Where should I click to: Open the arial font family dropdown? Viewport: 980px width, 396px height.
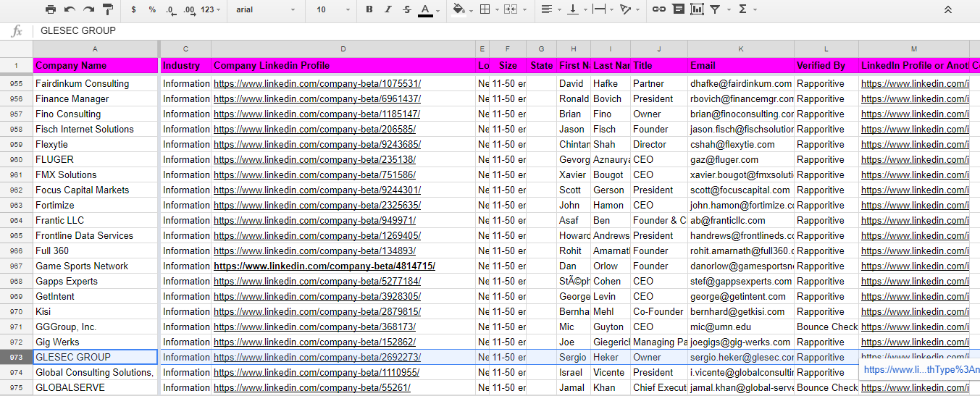[266, 9]
